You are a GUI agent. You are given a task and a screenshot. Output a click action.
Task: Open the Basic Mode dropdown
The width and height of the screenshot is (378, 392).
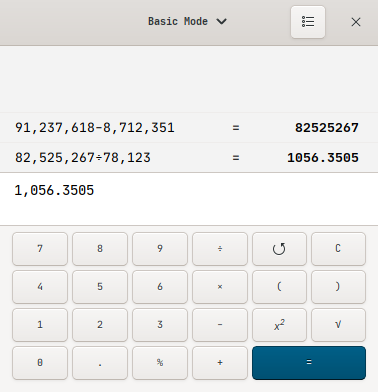[187, 22]
